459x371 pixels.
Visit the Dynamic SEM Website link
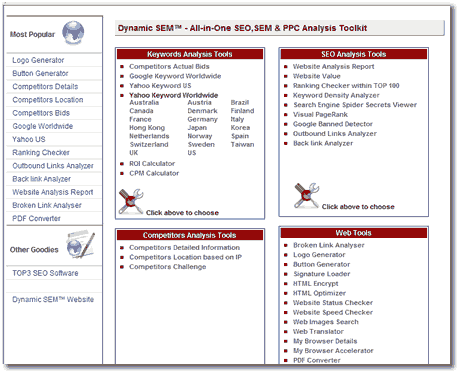tap(53, 299)
